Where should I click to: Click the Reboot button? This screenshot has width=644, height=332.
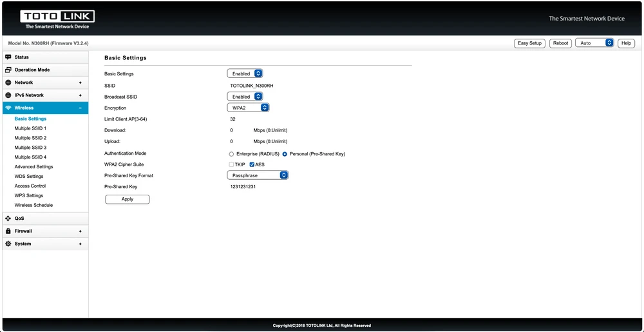coord(560,43)
